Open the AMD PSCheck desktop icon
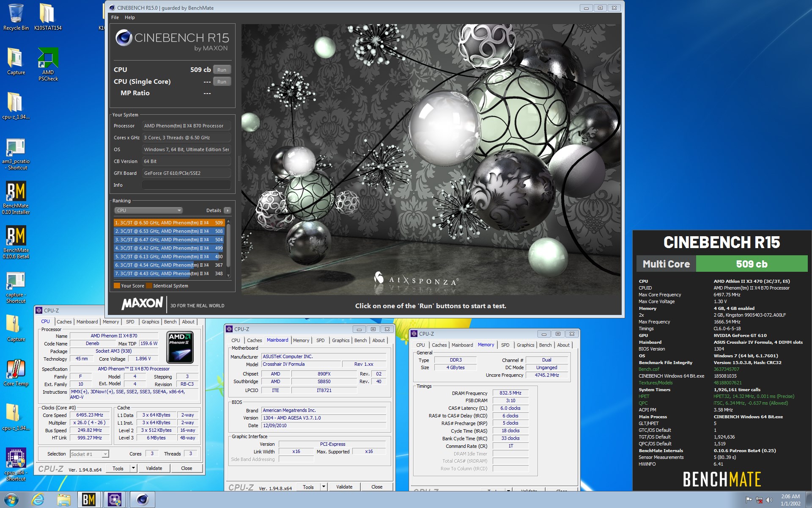Screen dimensions: 812x508 click(48, 64)
